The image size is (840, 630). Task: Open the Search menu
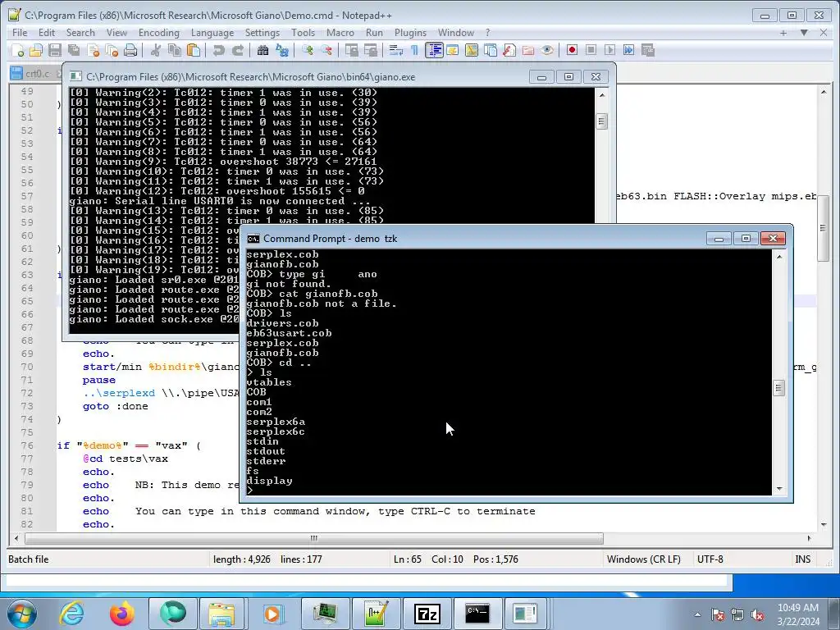pos(80,33)
